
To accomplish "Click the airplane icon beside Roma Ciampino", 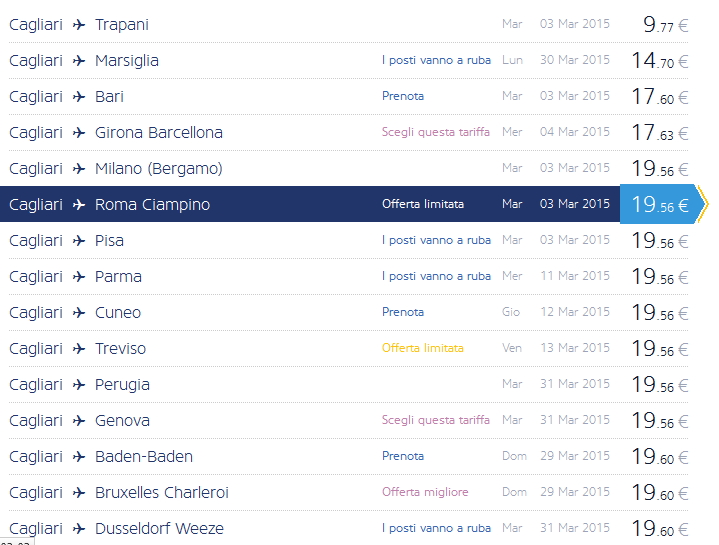I will pos(79,205).
